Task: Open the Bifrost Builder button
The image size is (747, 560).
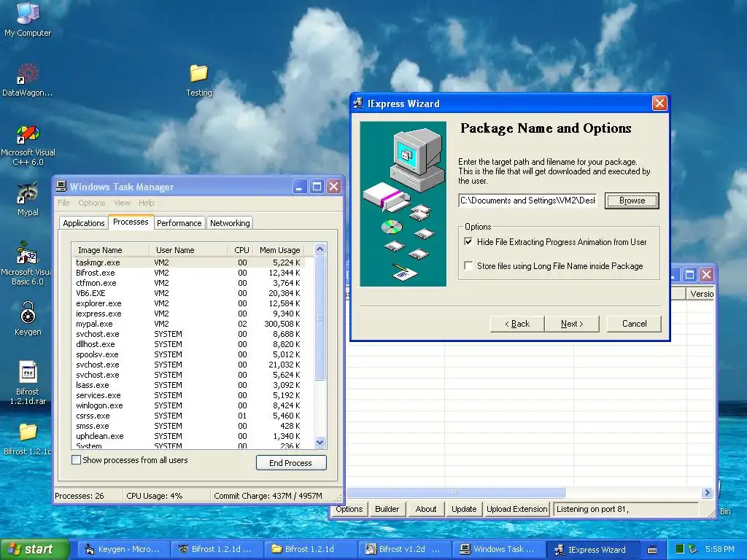Action: (387, 509)
